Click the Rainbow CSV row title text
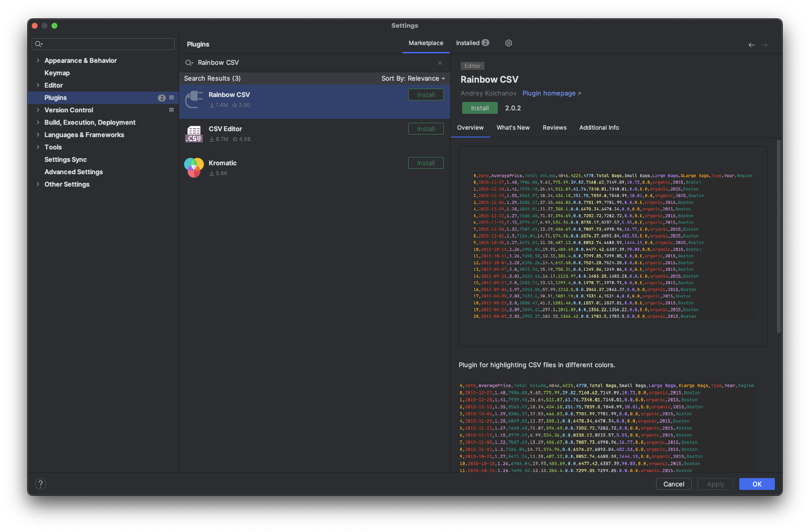This screenshot has height=532, width=810. pyautogui.click(x=229, y=95)
